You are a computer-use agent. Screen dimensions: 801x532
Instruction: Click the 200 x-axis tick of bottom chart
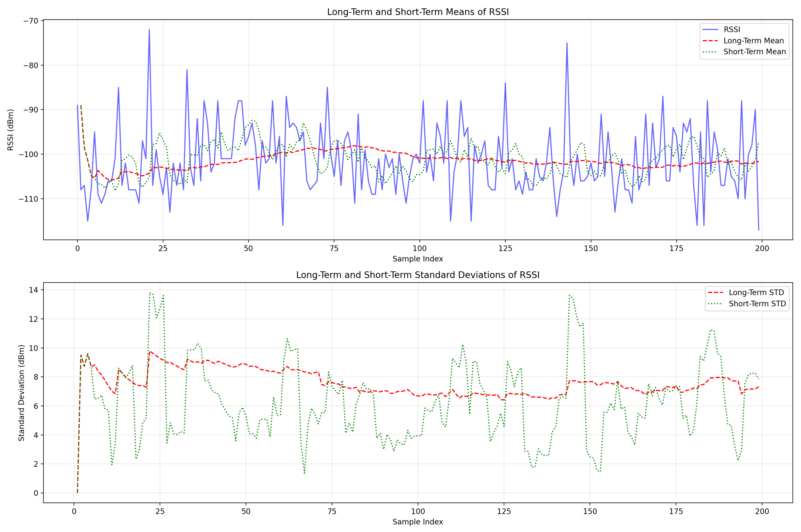[762, 511]
